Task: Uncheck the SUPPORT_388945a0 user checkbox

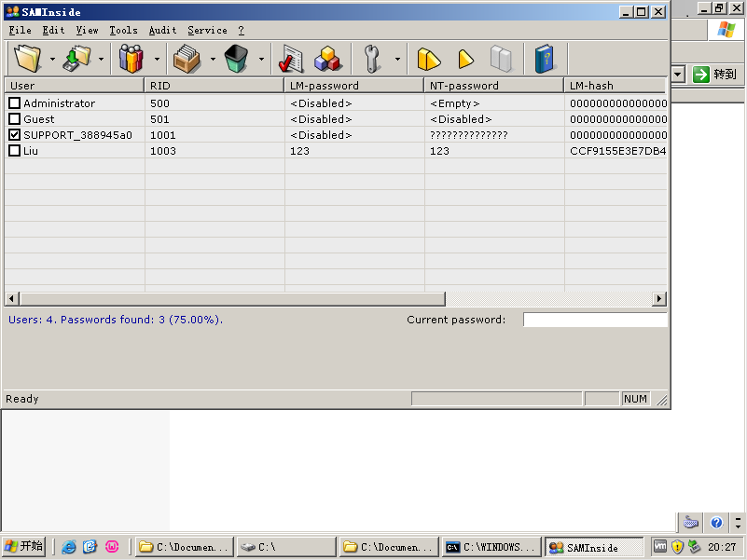Action: [15, 135]
